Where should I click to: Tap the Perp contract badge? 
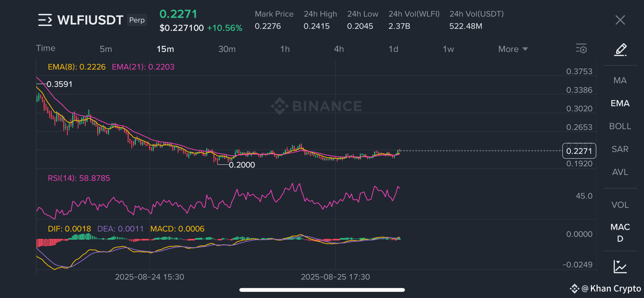tap(137, 20)
